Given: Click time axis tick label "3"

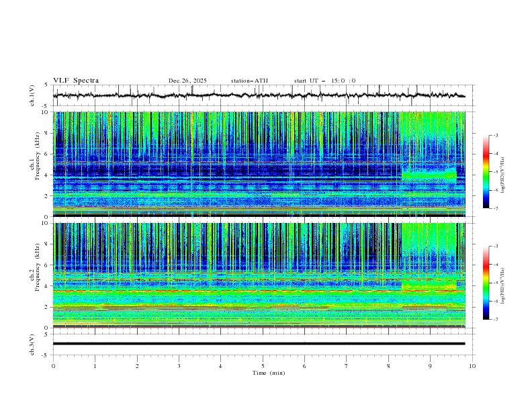Looking at the screenshot, I should pos(179,366).
